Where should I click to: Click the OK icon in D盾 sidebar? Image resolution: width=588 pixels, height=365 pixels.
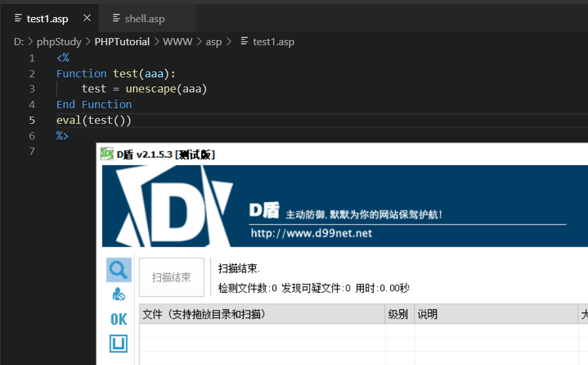119,319
